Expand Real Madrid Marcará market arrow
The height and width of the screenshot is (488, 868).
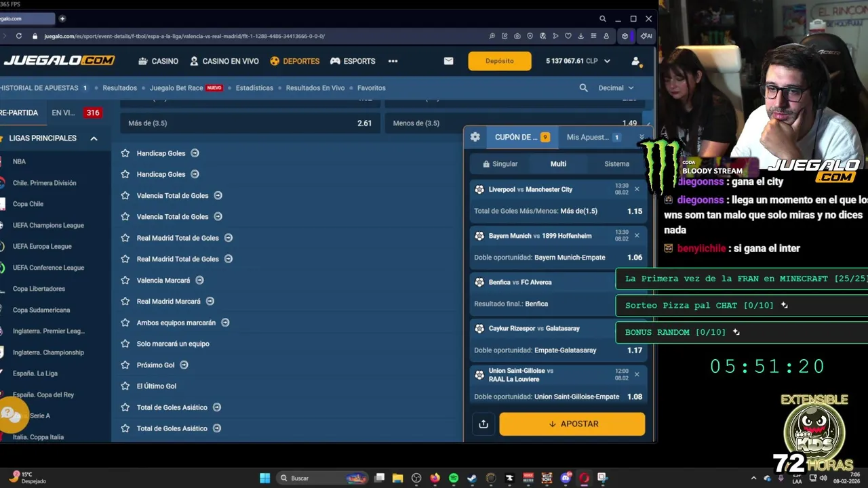click(x=210, y=301)
